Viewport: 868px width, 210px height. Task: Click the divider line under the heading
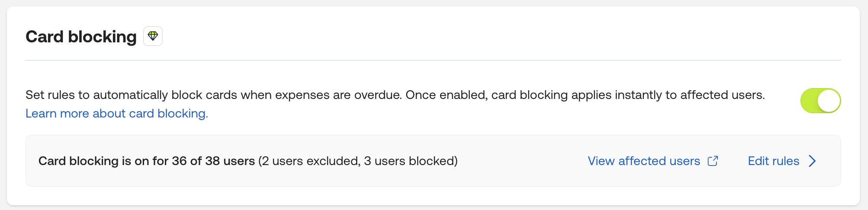pos(433,60)
